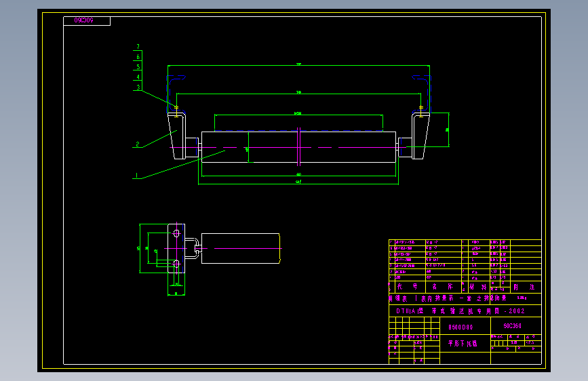Click the '材料' column header

[477, 287]
